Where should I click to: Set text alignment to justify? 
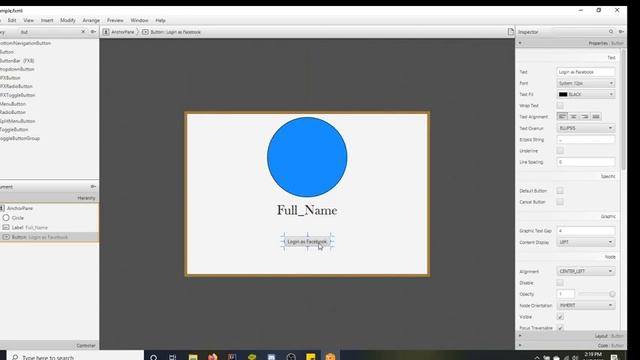[596, 117]
